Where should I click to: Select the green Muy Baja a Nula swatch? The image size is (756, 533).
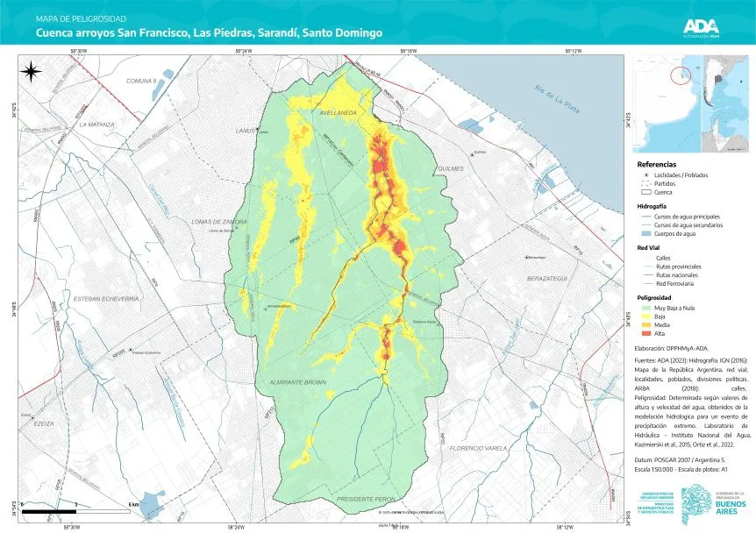(x=646, y=308)
